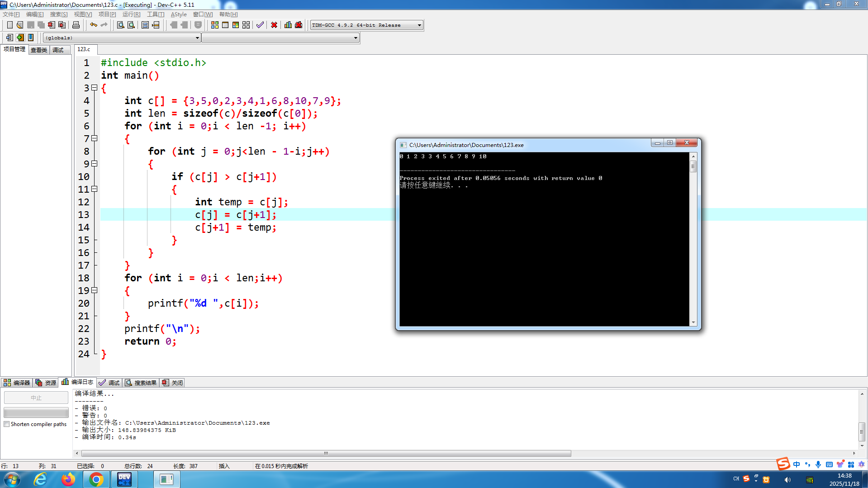Open the Sogou soft keyboard icon
The width and height of the screenshot is (868, 488).
pyautogui.click(x=829, y=464)
